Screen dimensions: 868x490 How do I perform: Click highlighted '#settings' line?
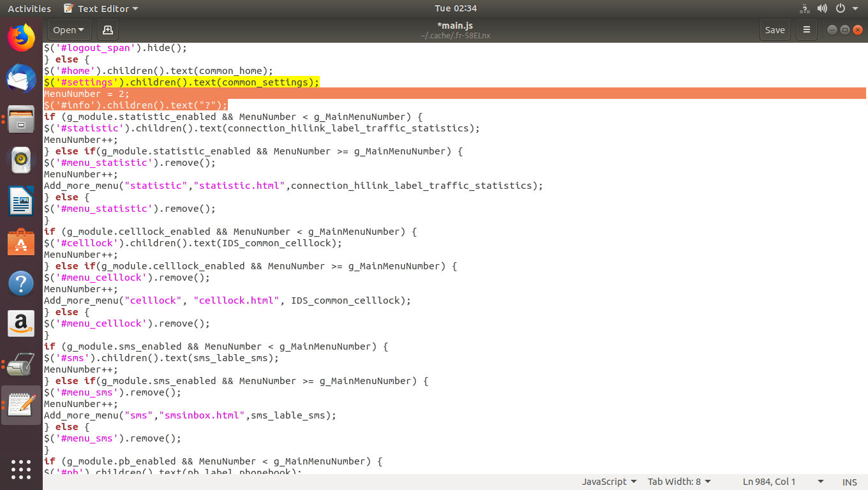[x=181, y=82]
